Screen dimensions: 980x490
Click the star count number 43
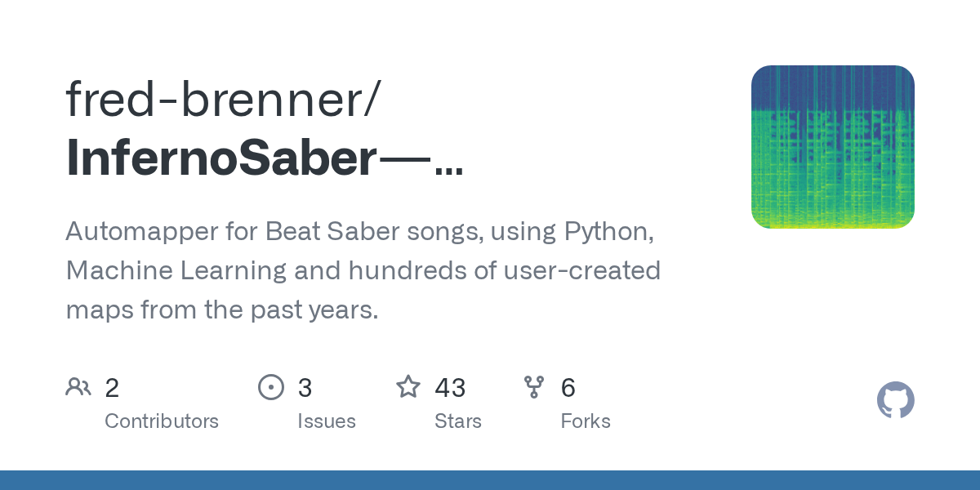coord(450,388)
